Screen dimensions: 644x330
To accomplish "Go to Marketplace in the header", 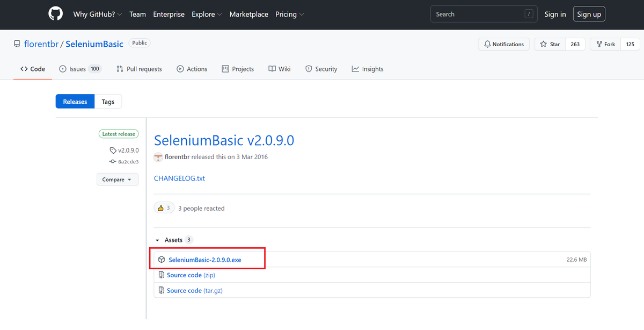I will coord(248,15).
